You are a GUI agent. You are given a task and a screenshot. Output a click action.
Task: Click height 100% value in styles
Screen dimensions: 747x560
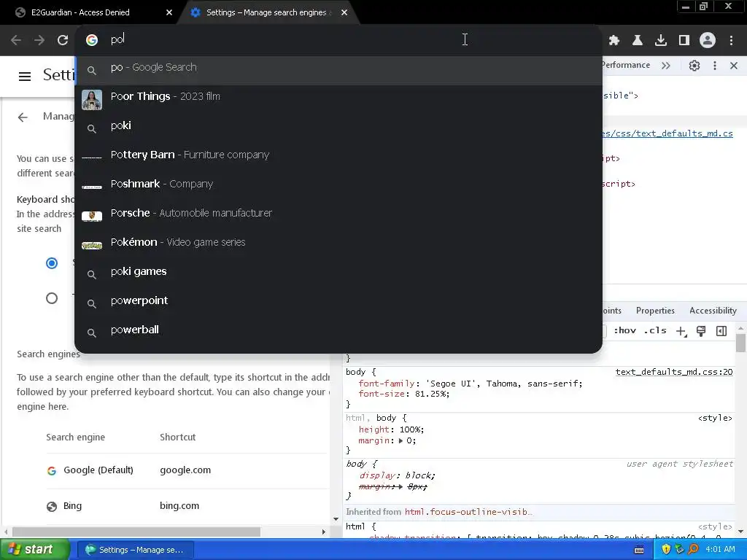pos(410,429)
